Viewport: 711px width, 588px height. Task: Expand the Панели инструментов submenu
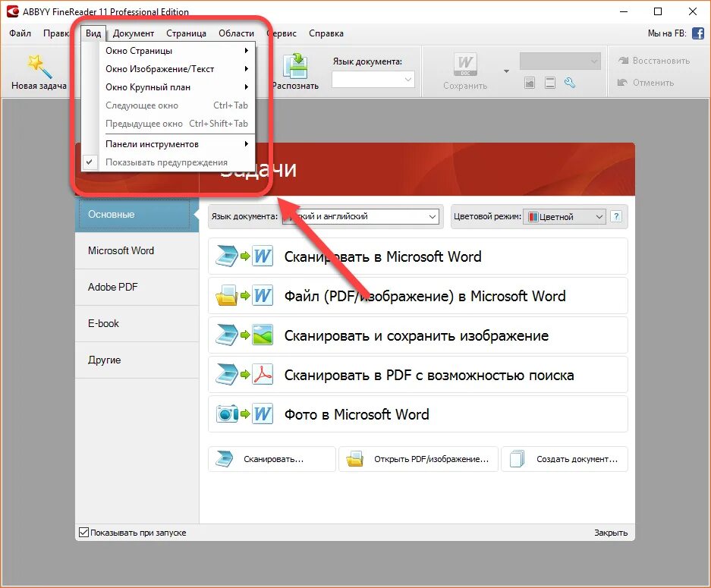coord(168,144)
